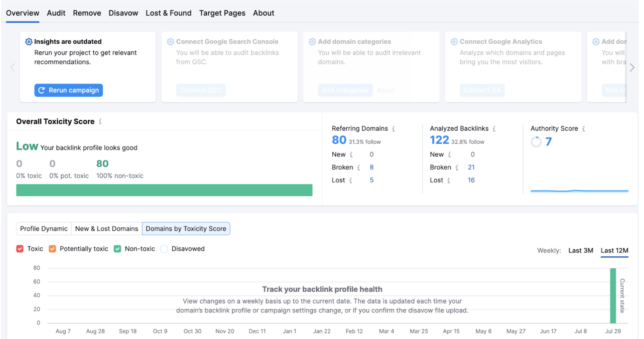The image size is (644, 339).
Task: Open the About tab
Action: (264, 13)
